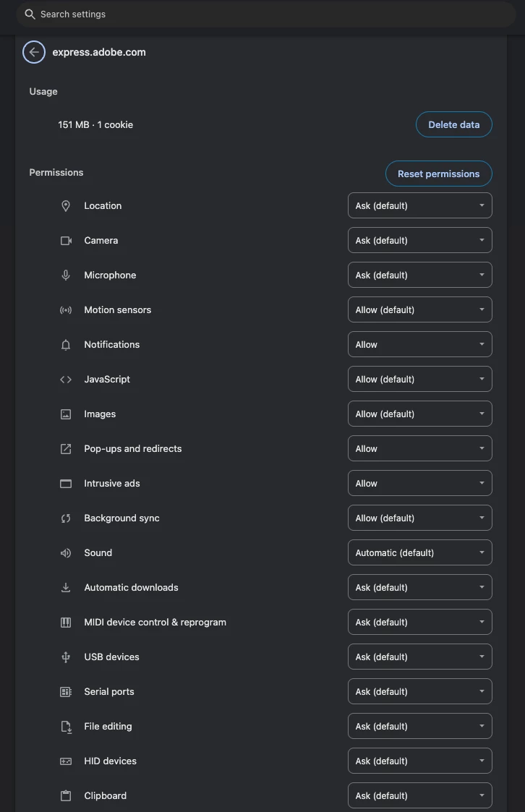
Task: Open the Intrusive ads dropdown
Action: pyautogui.click(x=419, y=484)
